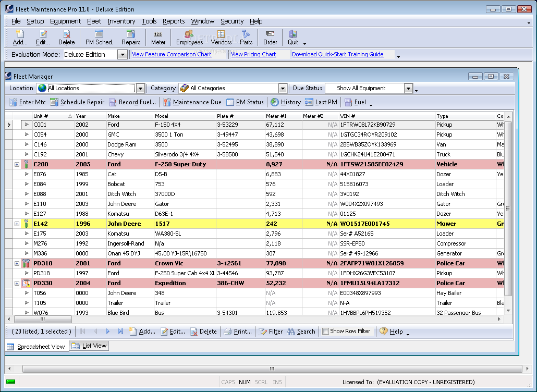Click the Parts toolbar icon

[246, 38]
